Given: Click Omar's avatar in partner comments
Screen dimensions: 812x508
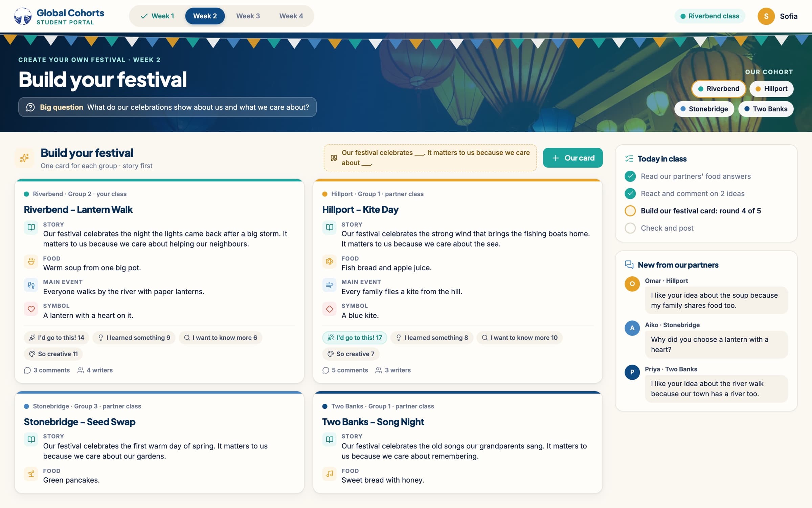Looking at the screenshot, I should point(632,284).
